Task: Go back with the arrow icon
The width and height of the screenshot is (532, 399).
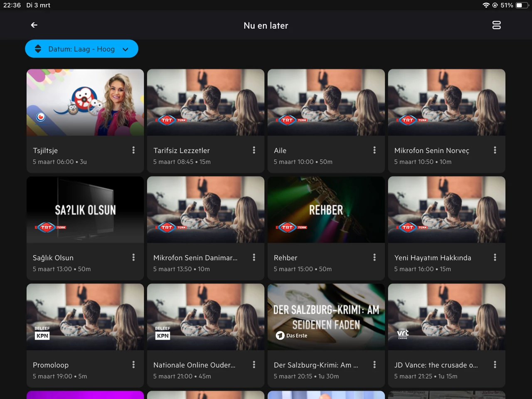Action: tap(34, 25)
